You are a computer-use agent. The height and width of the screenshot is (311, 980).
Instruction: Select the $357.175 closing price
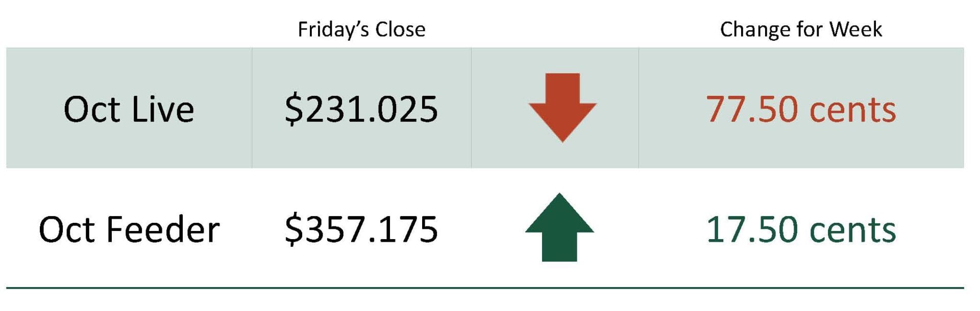click(x=361, y=229)
